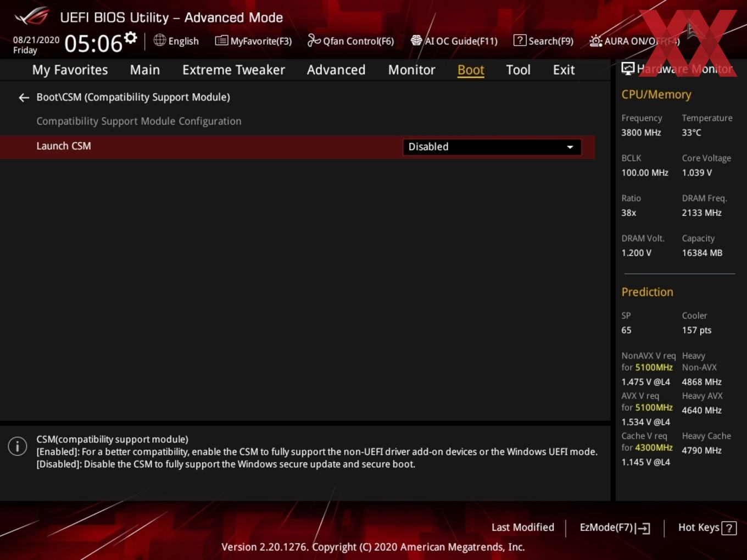Click the settings gear next to the clock
Viewport: 747px width, 560px height.
(x=130, y=38)
